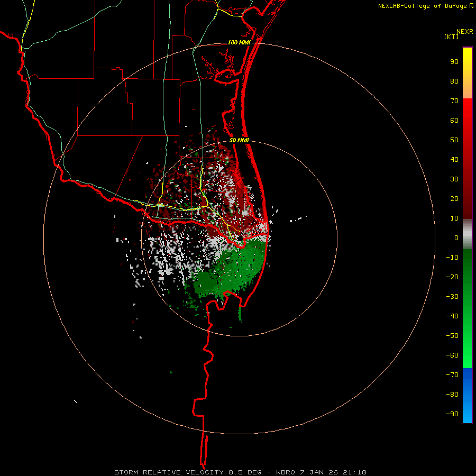Click the -40 value on the velocity scale
This screenshot has width=476, height=476.
point(452,316)
